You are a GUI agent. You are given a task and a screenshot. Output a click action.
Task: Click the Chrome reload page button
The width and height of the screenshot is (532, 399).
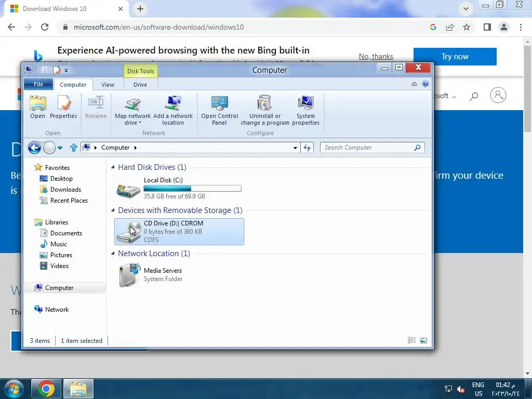point(45,27)
